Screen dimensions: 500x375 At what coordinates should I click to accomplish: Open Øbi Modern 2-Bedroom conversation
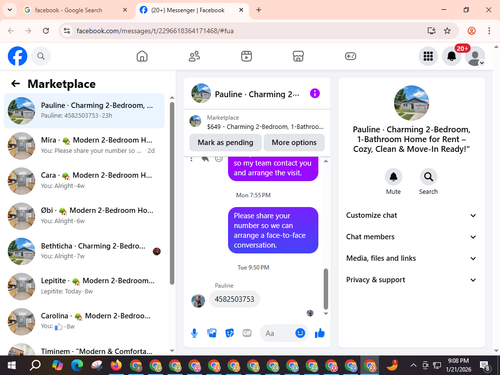tap(84, 216)
